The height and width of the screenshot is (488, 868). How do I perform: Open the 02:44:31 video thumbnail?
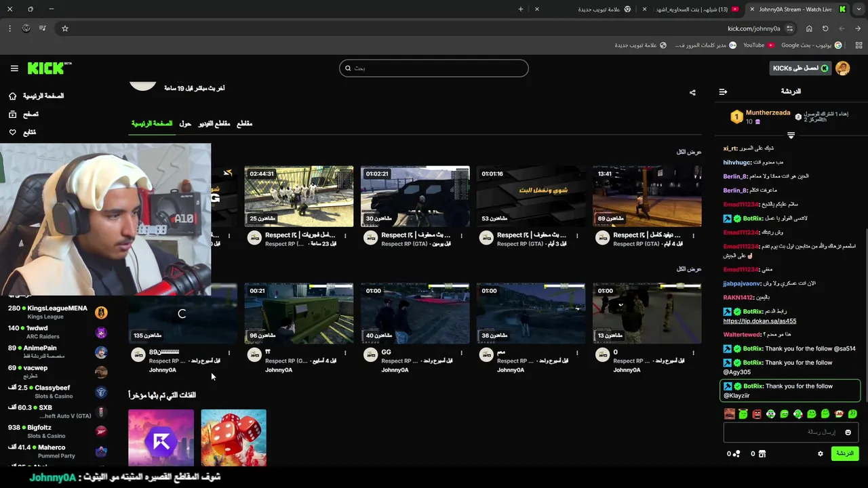[299, 196]
